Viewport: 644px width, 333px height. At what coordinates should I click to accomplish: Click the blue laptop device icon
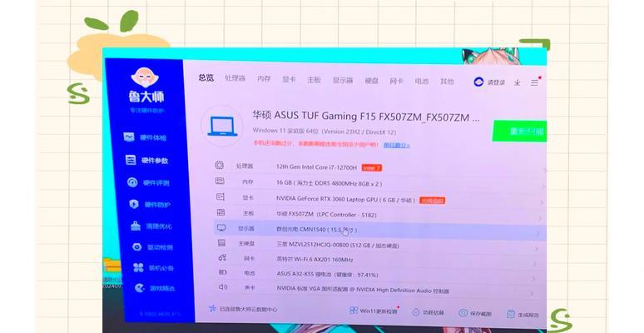click(222, 127)
